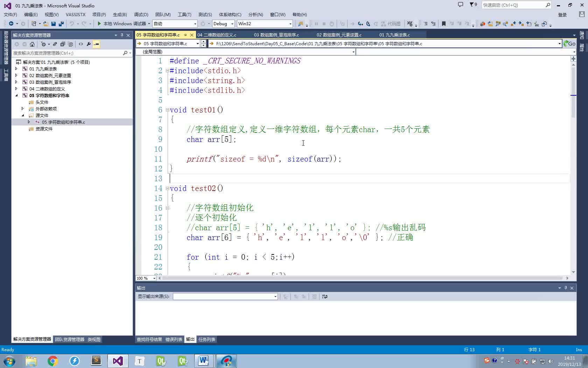The height and width of the screenshot is (368, 588).
Task: Toggle auto-hide pin on Solution Explorer panel
Action: point(122,35)
